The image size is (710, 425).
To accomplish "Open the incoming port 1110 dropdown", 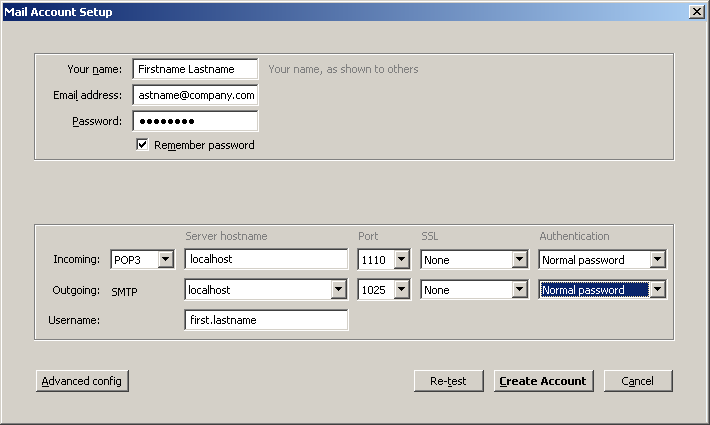I will [x=384, y=260].
